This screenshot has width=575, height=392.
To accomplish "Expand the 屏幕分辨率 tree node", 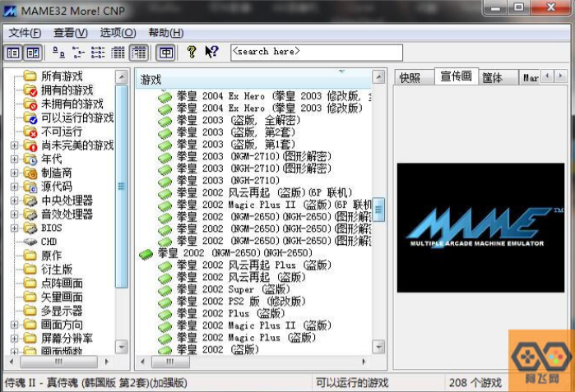I will click(14, 339).
